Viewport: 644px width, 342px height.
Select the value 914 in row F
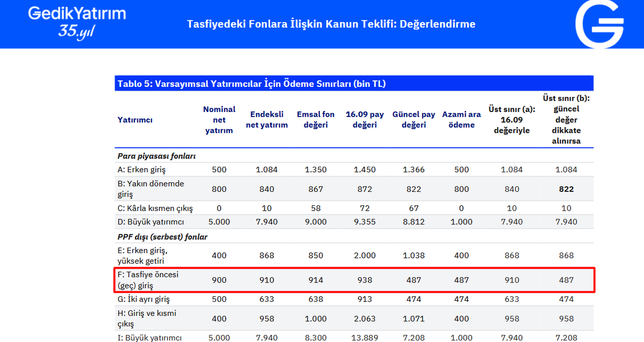[316, 280]
